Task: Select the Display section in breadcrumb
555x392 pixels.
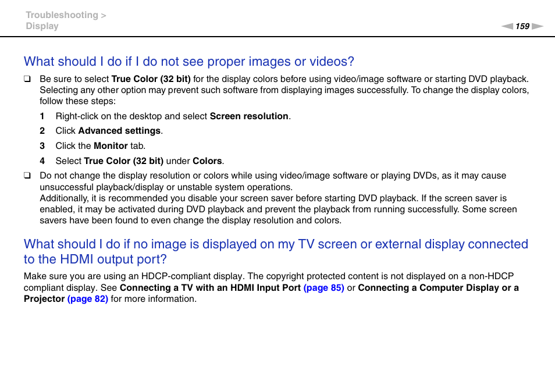Action: pos(41,26)
